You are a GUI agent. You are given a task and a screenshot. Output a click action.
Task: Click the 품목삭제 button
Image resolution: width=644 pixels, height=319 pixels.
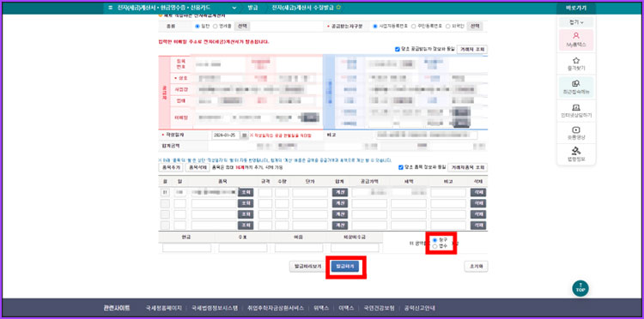(197, 167)
